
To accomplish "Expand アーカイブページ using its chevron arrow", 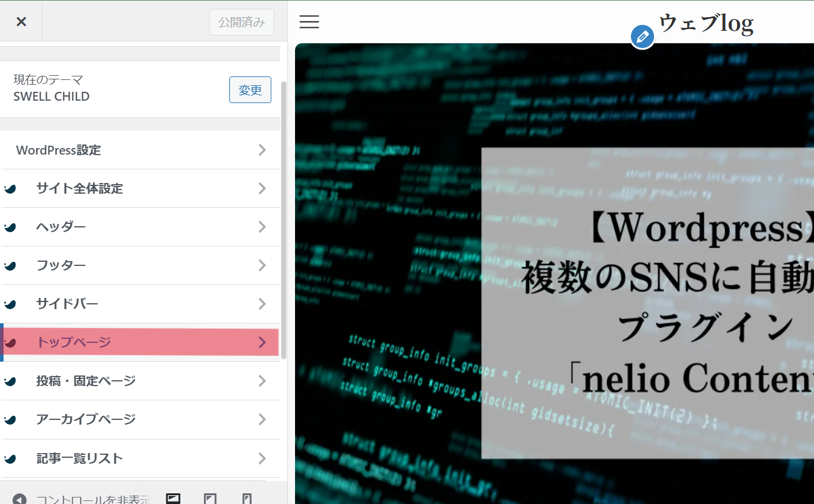I will [262, 419].
